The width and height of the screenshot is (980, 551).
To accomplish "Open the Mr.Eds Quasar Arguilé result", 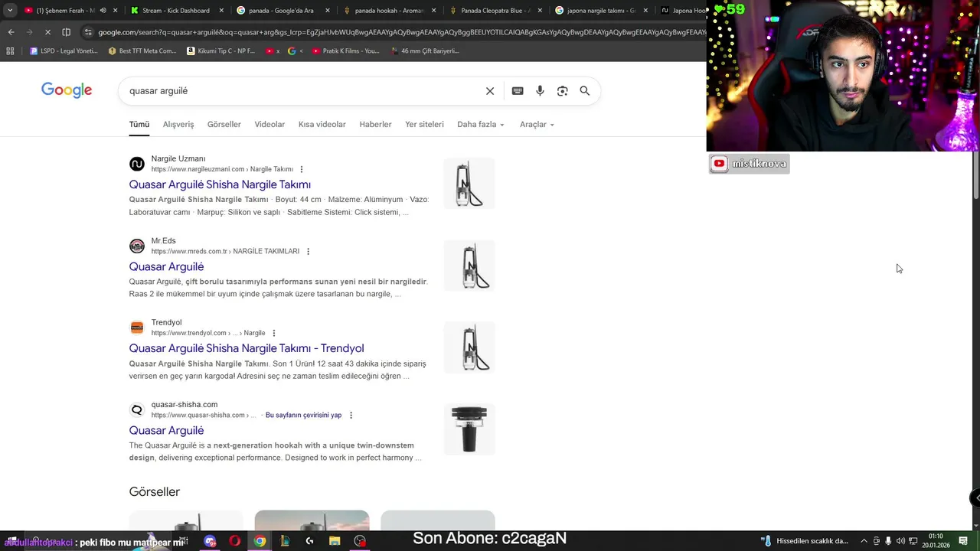I will (x=166, y=266).
